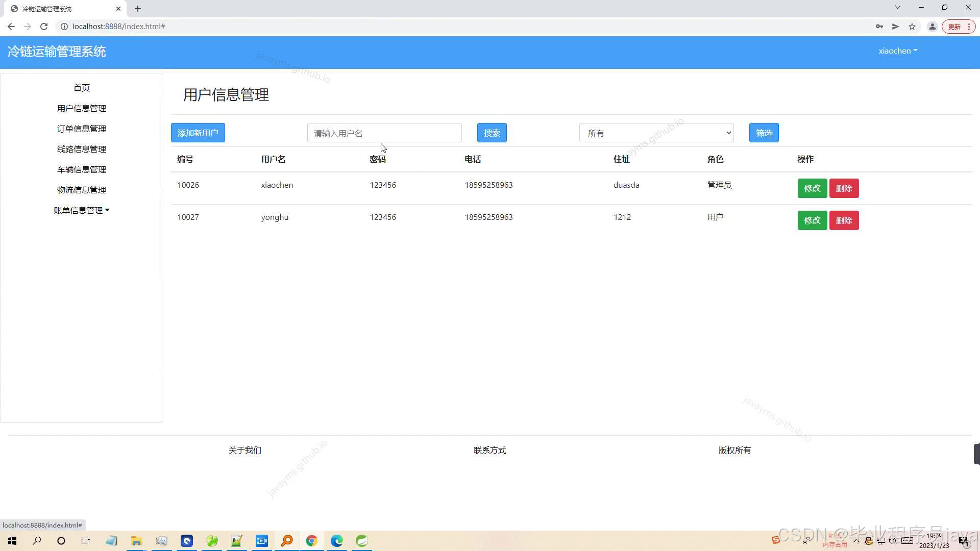This screenshot has width=980, height=551.
Task: Open the volume icon in system tray
Action: (x=893, y=541)
